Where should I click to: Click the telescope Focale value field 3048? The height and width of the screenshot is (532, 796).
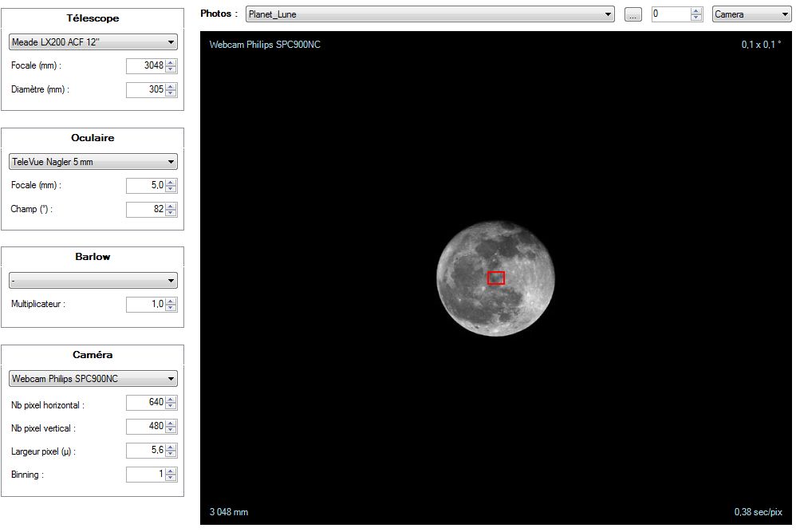[146, 65]
